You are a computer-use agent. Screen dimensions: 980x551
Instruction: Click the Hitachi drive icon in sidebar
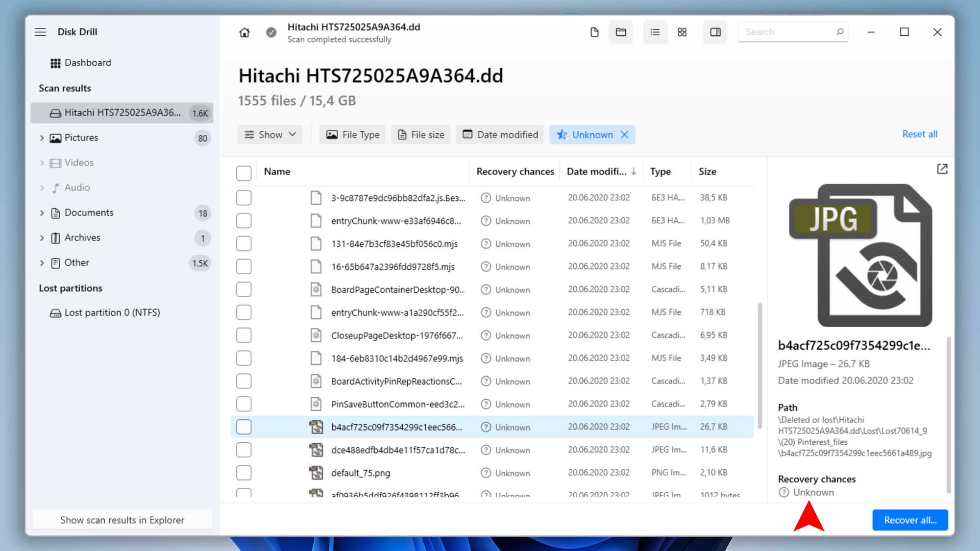(x=55, y=113)
